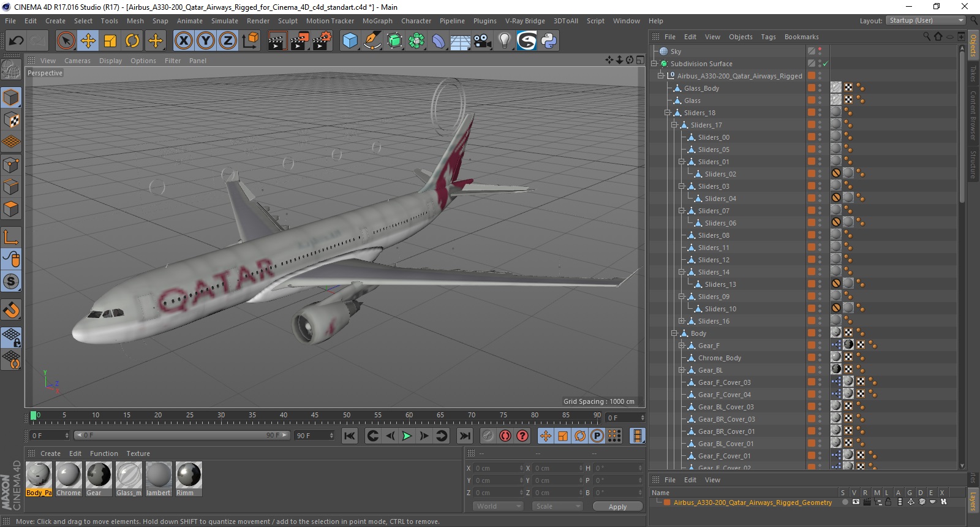This screenshot has height=527, width=980.
Task: Select the Airbus_A330-200_Qatar_Airways_Rigged_Geometry layer
Action: click(753, 502)
